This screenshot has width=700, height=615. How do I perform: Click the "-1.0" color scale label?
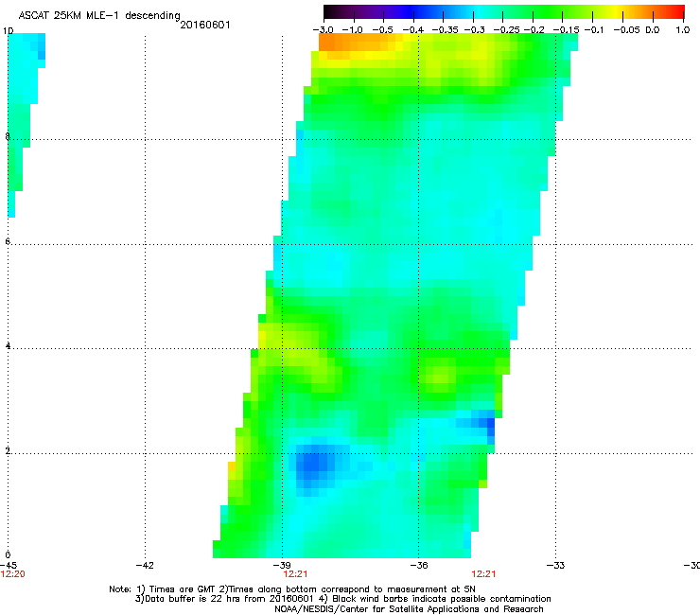click(x=353, y=29)
